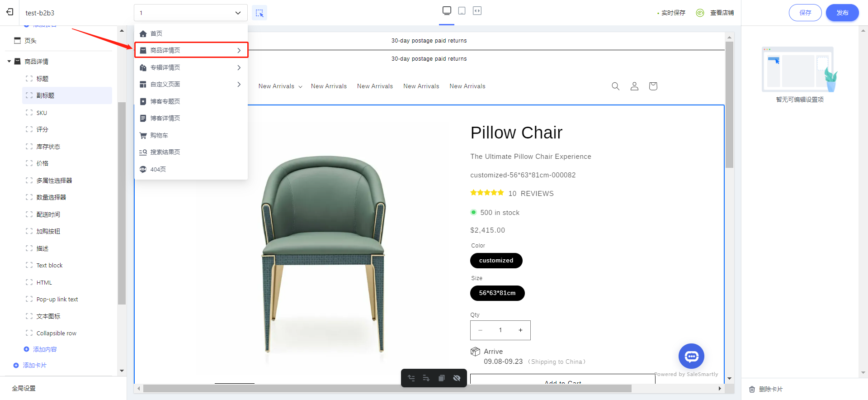This screenshot has height=400, width=868.
Task: Select HTML block in sidebar
Action: coord(67,282)
